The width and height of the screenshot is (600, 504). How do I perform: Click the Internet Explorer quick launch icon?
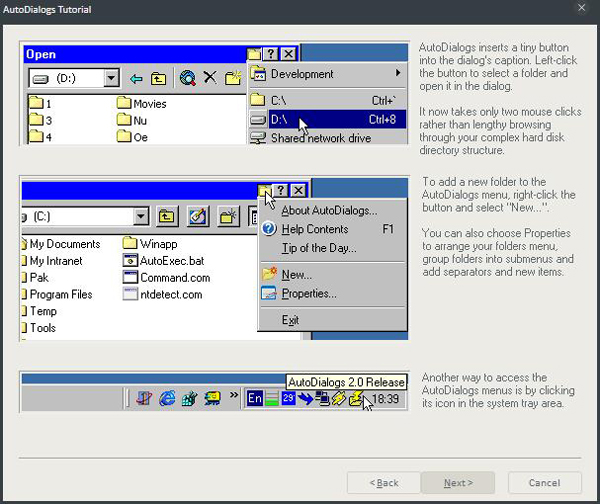167,398
